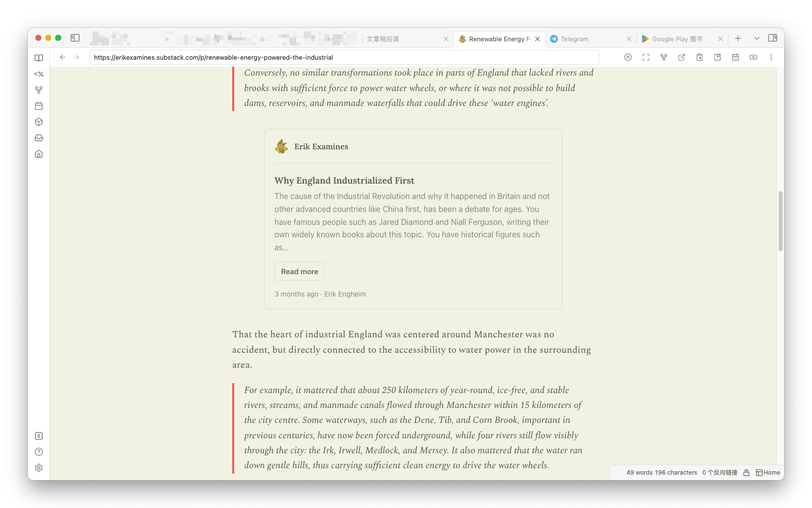Click the page vertical scrollbar
812x508 pixels.
781,221
